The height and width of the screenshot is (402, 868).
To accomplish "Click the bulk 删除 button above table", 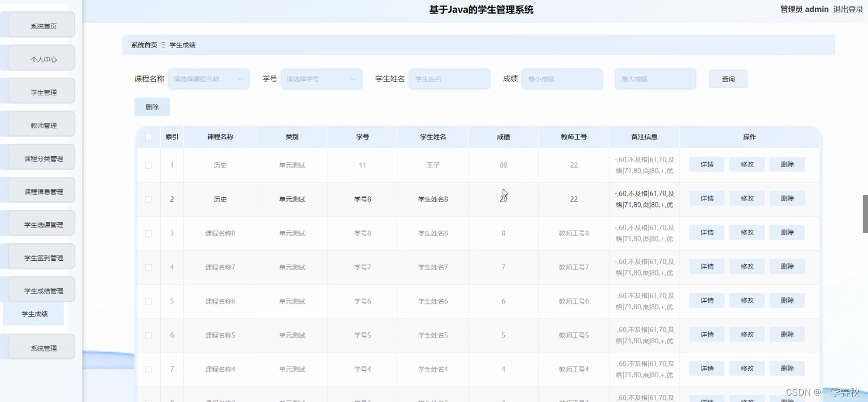I will click(152, 107).
